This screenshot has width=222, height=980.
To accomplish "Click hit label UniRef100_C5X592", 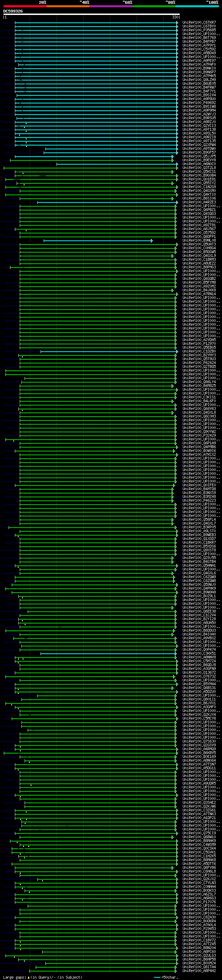I will pos(199,49).
